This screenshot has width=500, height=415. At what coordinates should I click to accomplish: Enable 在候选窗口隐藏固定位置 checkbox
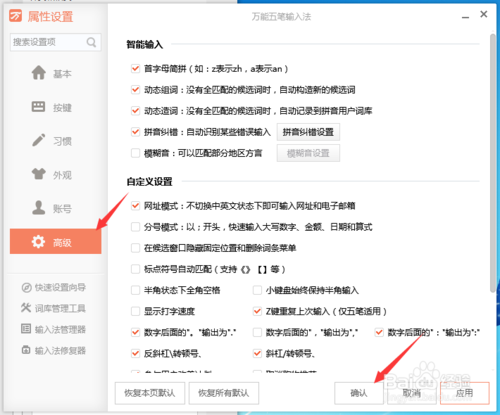pos(135,248)
